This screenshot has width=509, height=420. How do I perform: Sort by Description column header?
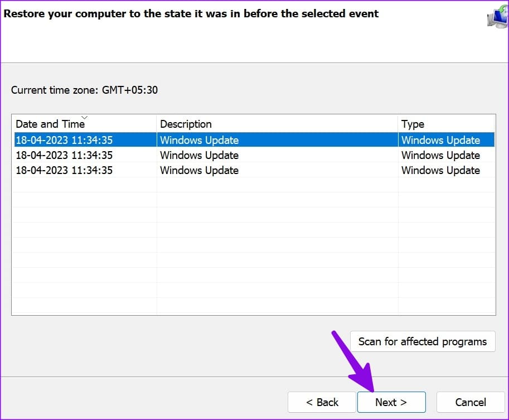[277, 124]
